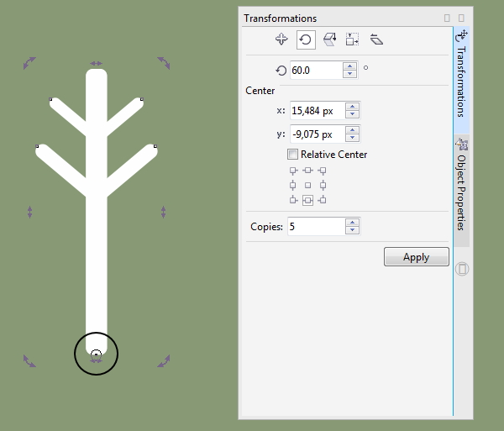This screenshot has height=431, width=504.
Task: Set anchor point to bottom-left
Action: point(293,200)
